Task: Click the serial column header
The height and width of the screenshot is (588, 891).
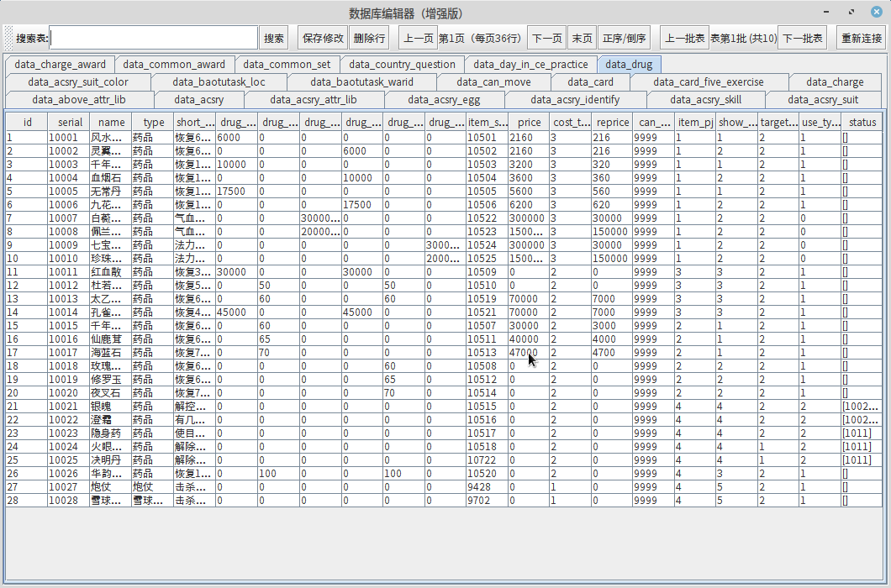Action: click(70, 122)
